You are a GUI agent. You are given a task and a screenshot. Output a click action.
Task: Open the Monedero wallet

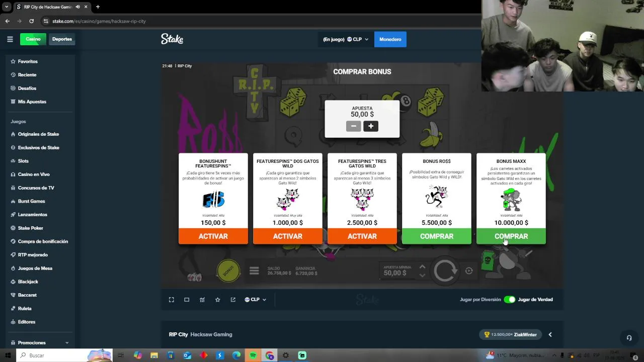click(390, 39)
